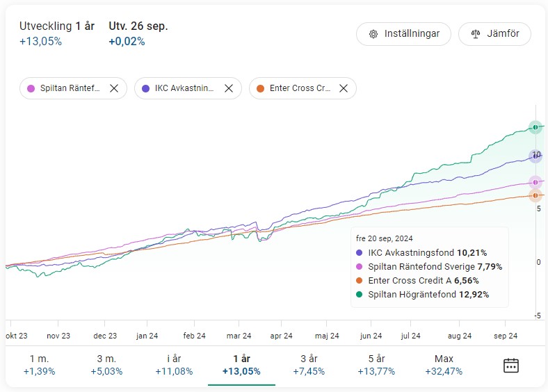The height and width of the screenshot is (392, 548).
Task: Select the i år period tab
Action: pyautogui.click(x=174, y=365)
